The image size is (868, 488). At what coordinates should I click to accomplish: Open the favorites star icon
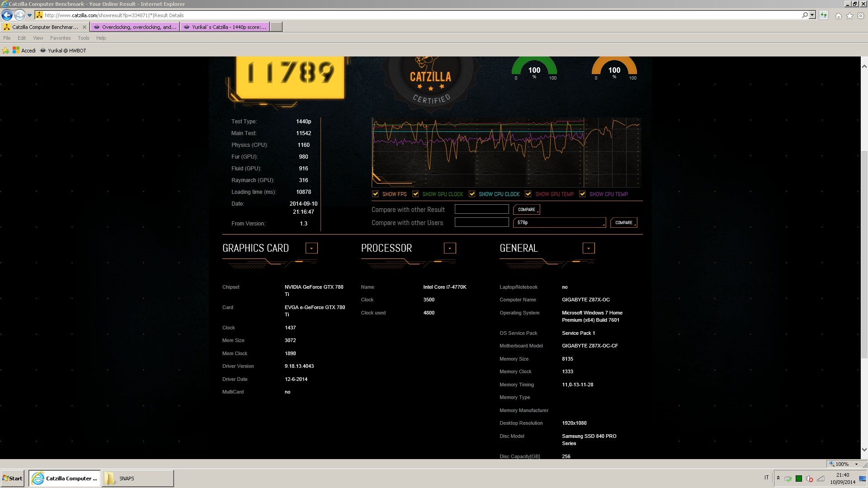(850, 16)
